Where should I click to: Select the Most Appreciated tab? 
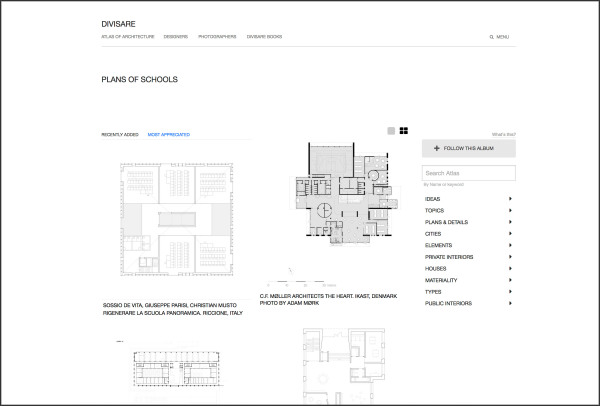pos(168,134)
